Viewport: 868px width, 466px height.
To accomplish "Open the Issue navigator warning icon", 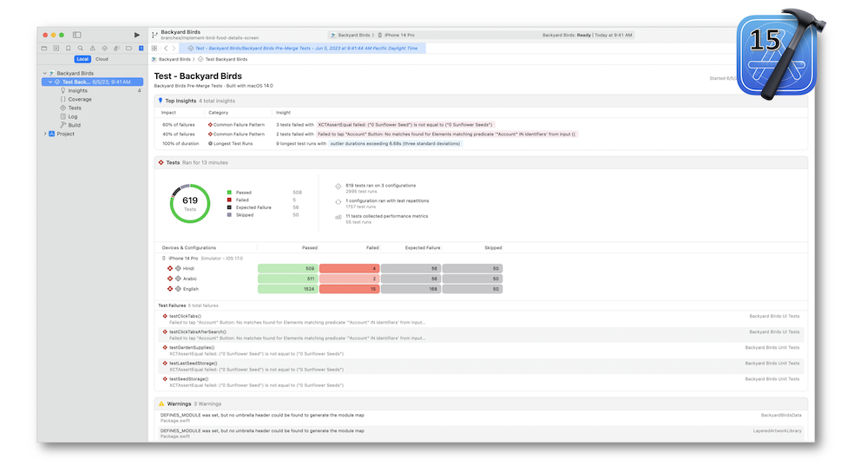I will [93, 49].
